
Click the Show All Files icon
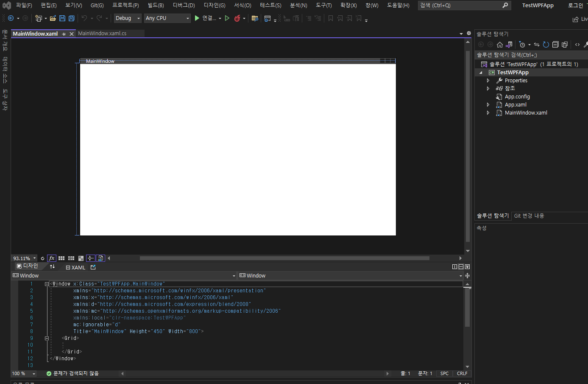coord(565,45)
